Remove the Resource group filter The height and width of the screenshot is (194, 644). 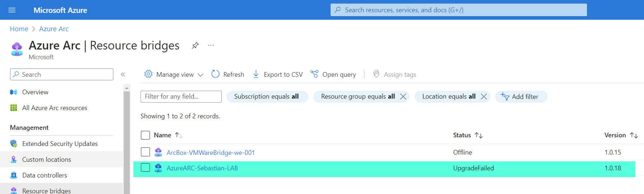403,96
